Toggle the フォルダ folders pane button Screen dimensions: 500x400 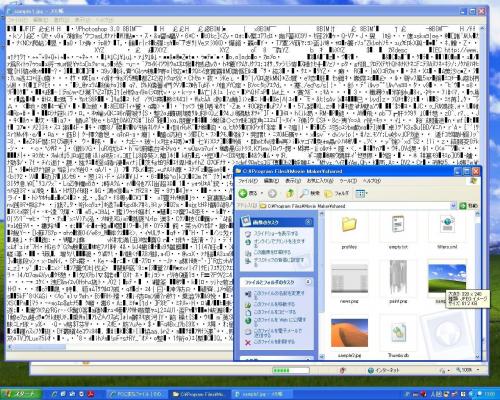click(x=337, y=193)
